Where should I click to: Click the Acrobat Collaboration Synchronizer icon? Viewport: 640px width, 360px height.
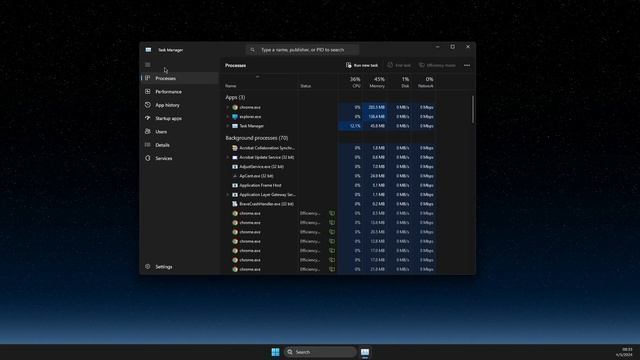(x=235, y=148)
